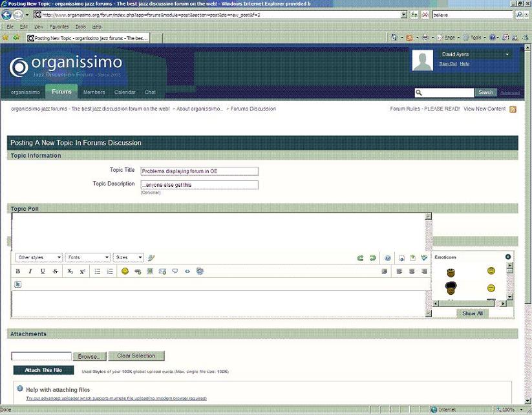
Task: Expand the address bar history dropdown
Action: click(404, 15)
